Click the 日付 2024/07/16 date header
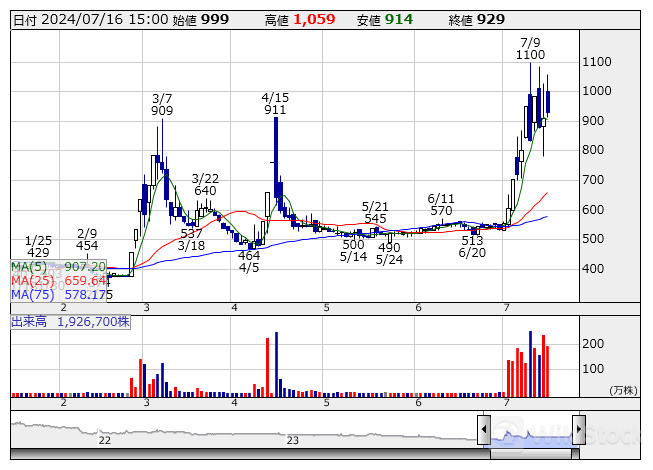The height and width of the screenshot is (470, 653). (90, 19)
